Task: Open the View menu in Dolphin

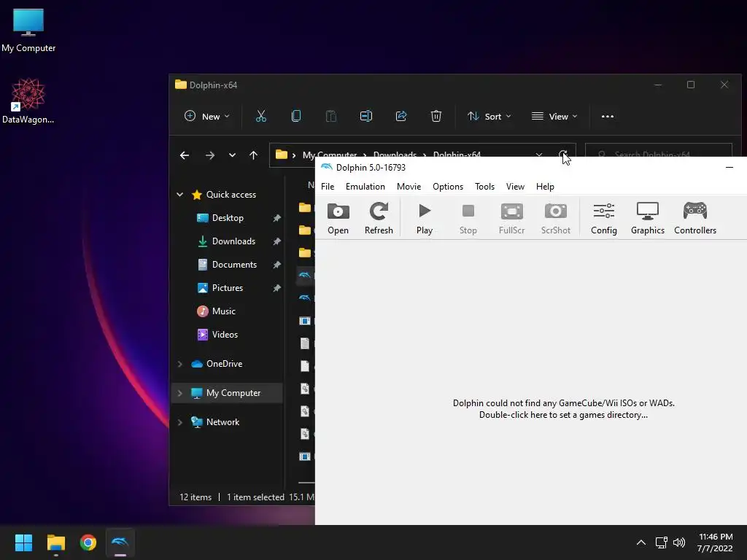Action: (515, 187)
